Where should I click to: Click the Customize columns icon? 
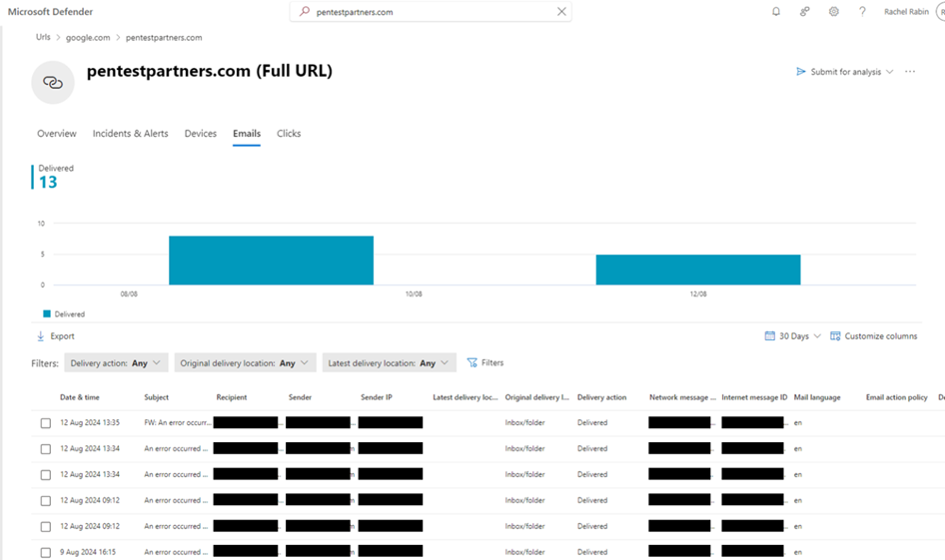(835, 336)
